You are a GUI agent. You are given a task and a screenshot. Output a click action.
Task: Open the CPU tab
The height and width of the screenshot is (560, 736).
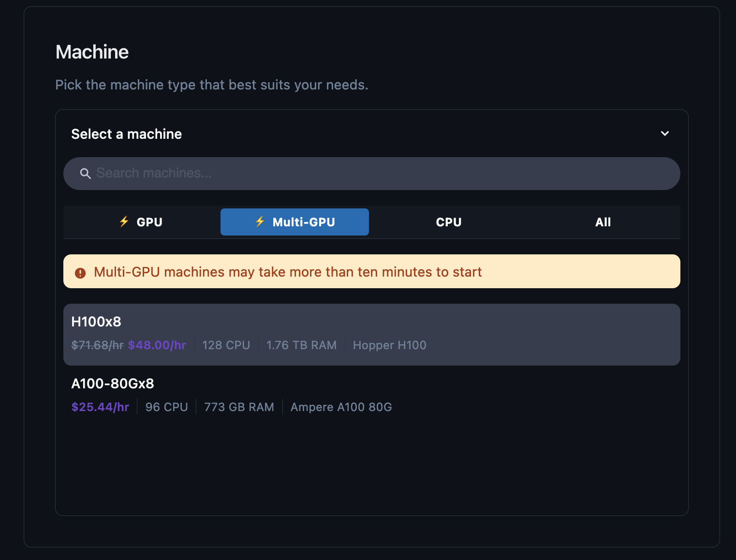449,222
